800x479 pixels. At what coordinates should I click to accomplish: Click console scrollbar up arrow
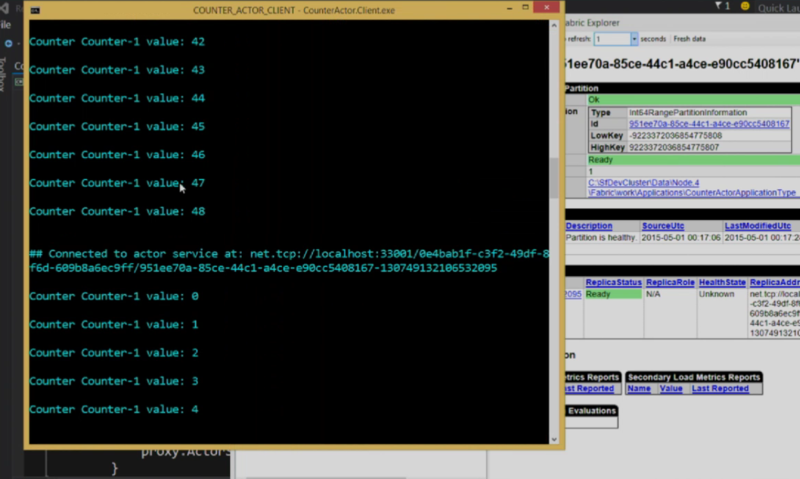[x=554, y=25]
